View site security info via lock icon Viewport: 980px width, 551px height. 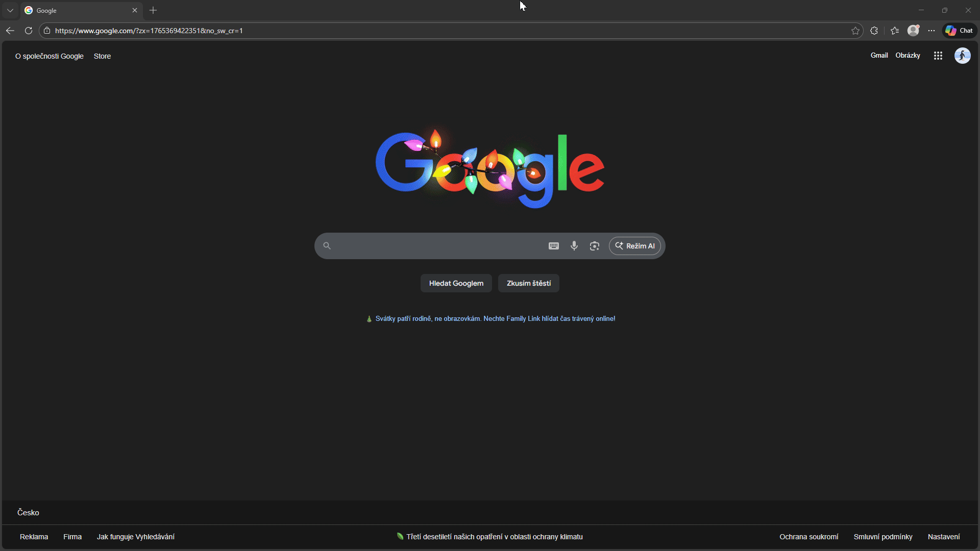coord(46,31)
